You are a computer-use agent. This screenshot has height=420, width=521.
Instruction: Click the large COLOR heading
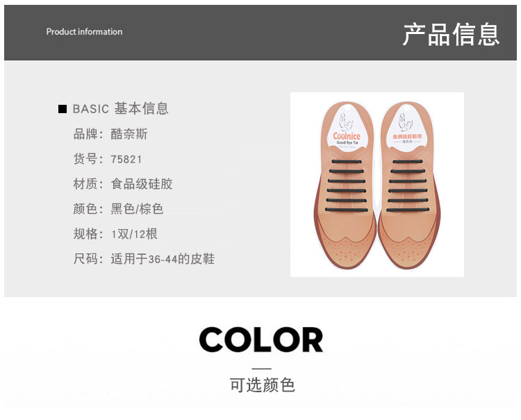click(260, 339)
